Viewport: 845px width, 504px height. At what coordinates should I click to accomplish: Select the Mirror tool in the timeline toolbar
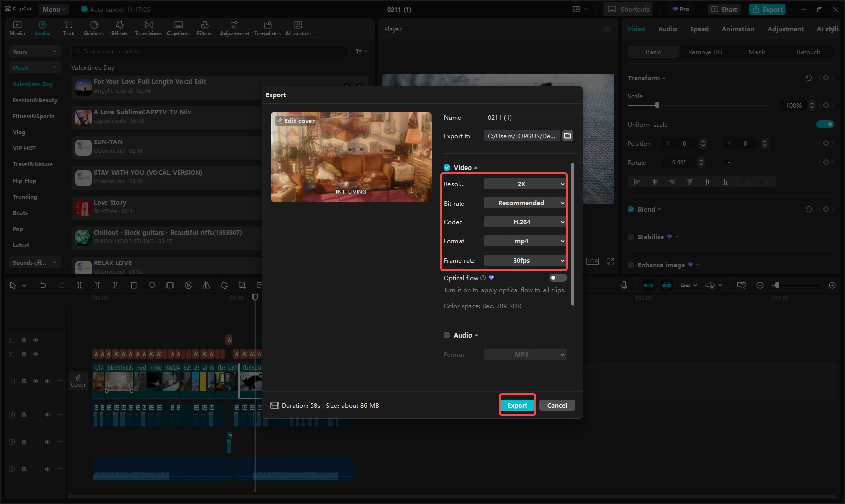tap(206, 285)
